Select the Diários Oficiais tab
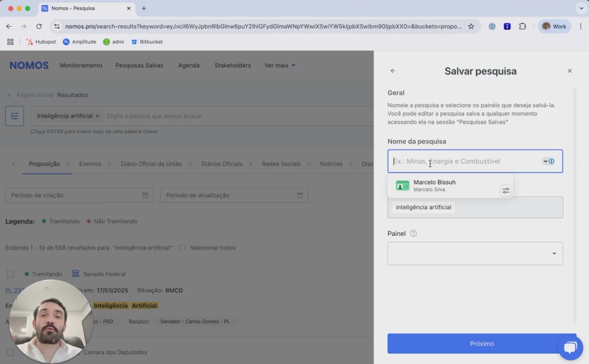The height and width of the screenshot is (364, 589). [222, 164]
